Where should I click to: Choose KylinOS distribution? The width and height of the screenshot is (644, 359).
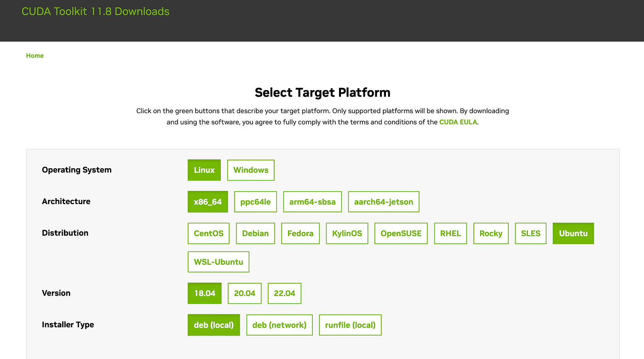click(347, 234)
